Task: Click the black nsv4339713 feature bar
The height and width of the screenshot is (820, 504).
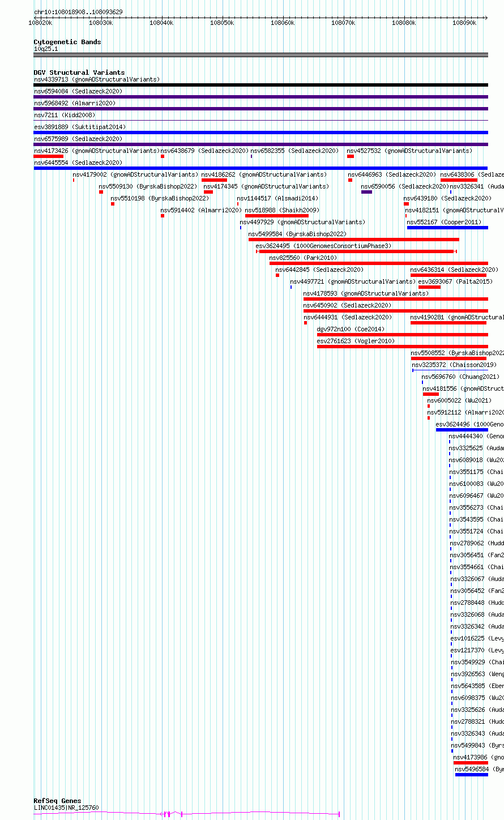Action: [261, 85]
